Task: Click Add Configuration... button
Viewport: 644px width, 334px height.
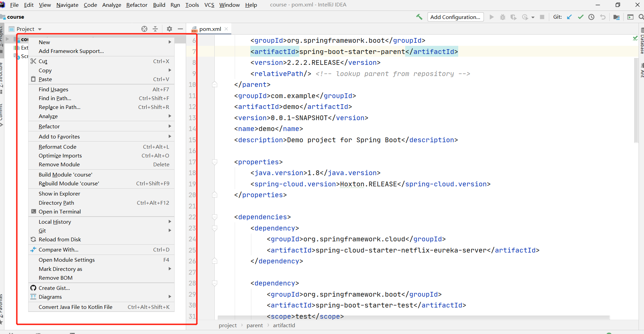Action: pos(455,17)
